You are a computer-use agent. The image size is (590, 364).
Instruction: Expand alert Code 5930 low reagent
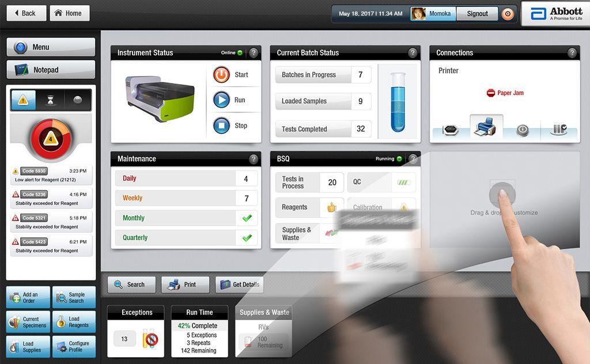[51, 176]
